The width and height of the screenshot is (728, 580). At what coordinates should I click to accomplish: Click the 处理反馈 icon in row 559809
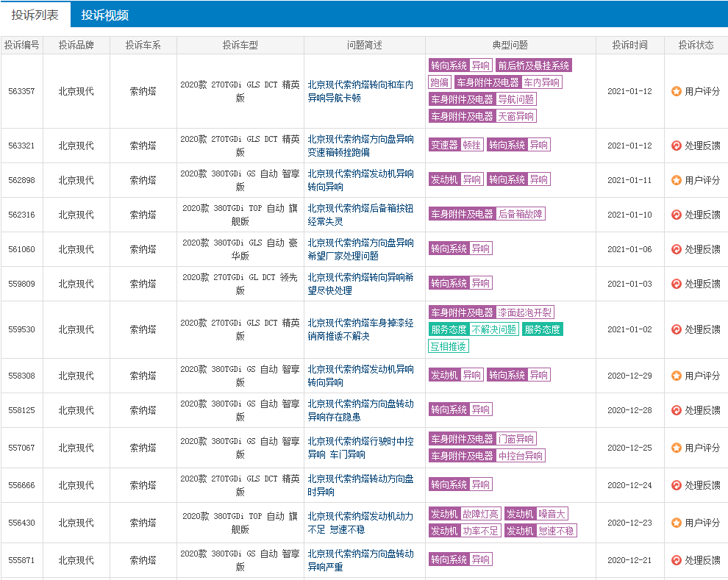tap(677, 284)
